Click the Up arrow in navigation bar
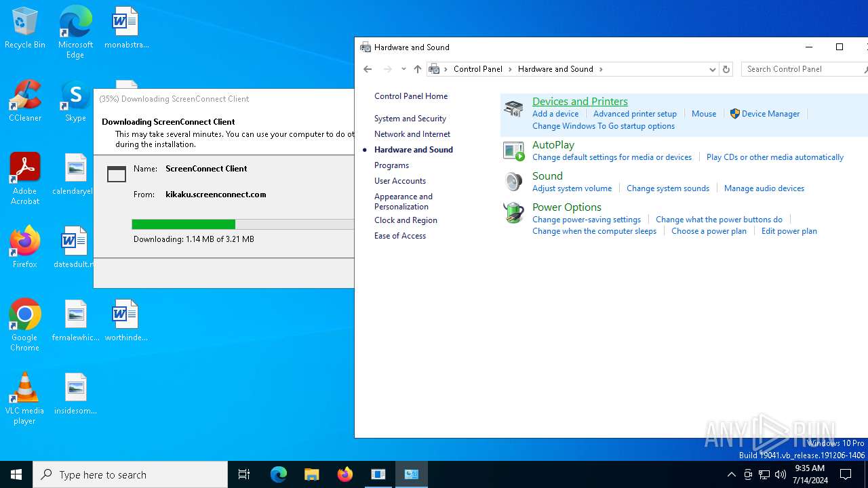This screenshot has width=868, height=488. (x=418, y=69)
